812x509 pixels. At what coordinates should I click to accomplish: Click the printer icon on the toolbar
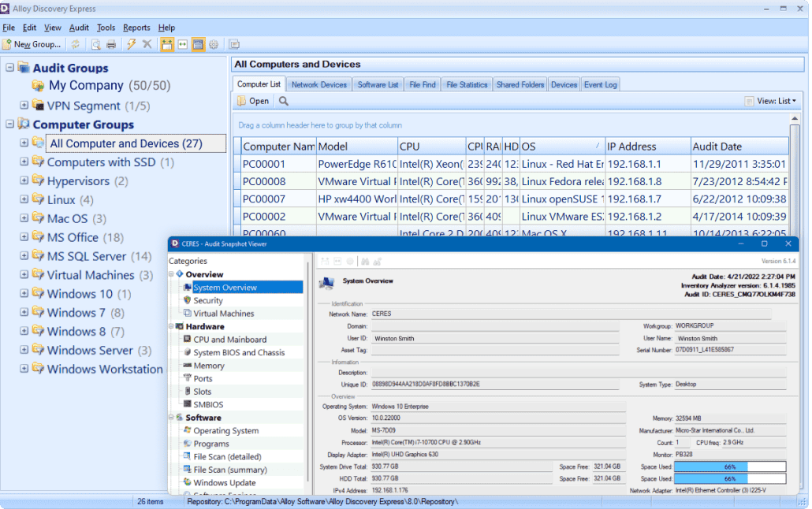click(110, 44)
